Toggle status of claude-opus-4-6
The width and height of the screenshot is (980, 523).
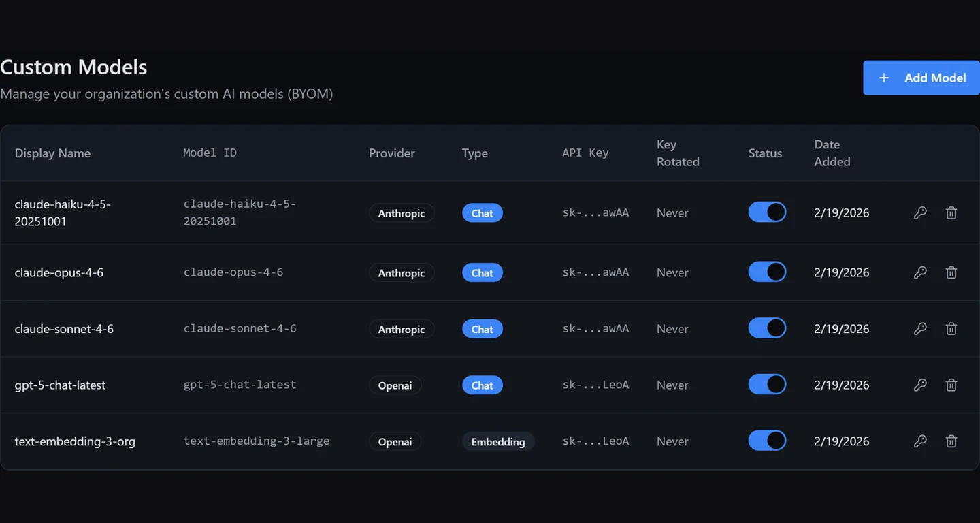[x=767, y=272]
